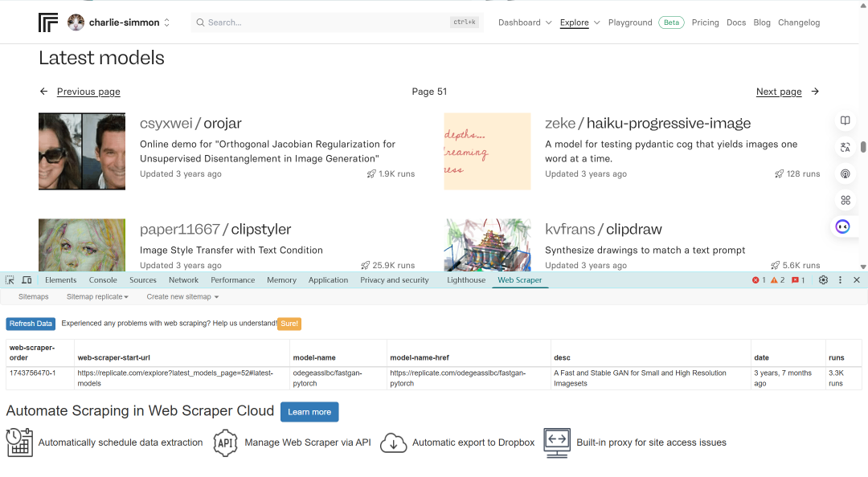Screen dimensions: 868x477
Task: Open kvfrans / clipdraw title
Action: tap(604, 229)
